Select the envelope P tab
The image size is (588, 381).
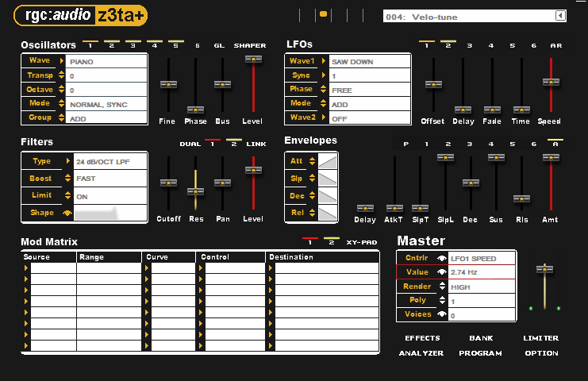click(405, 144)
